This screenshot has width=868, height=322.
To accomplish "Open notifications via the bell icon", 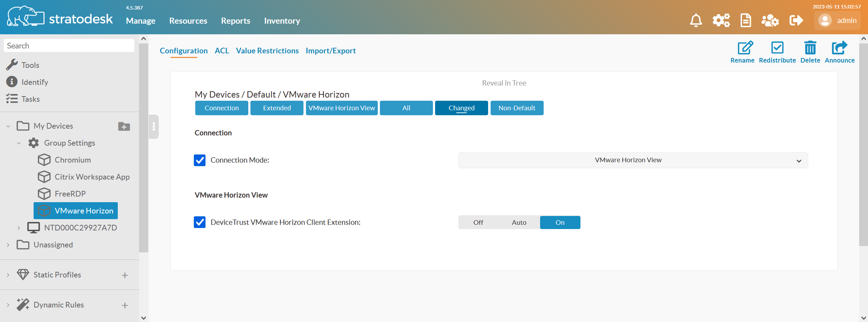I will (696, 20).
